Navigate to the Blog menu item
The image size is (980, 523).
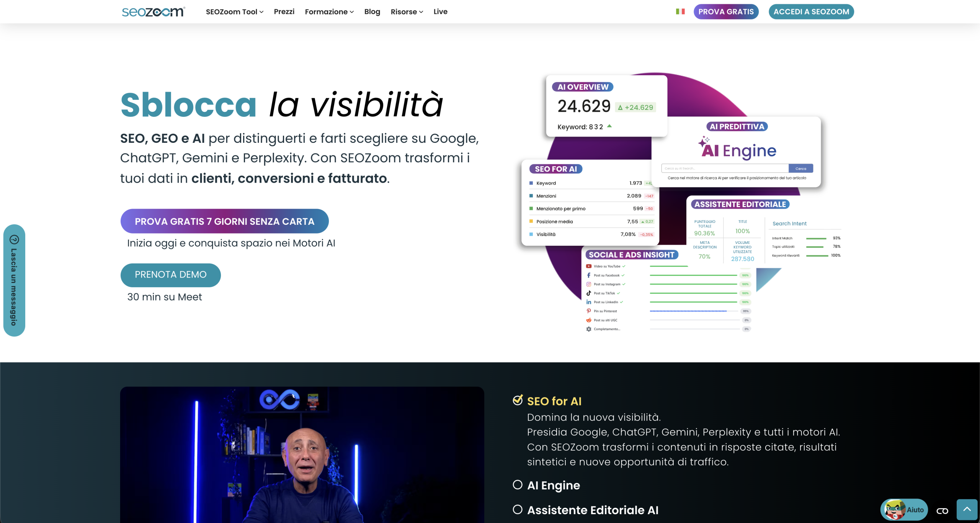coord(372,11)
